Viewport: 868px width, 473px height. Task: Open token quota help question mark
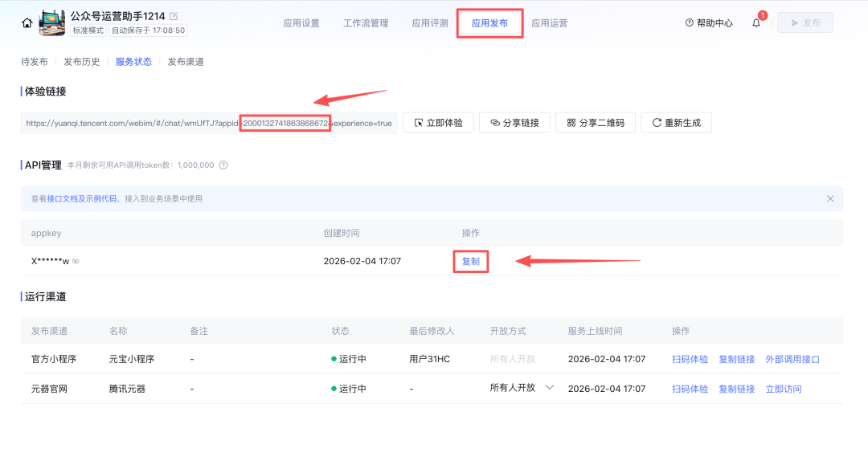(x=223, y=165)
